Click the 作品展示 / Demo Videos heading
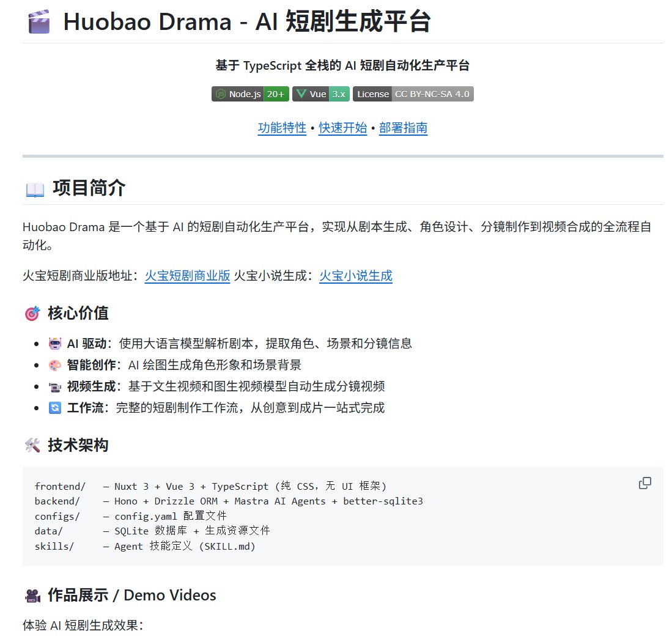 132,596
